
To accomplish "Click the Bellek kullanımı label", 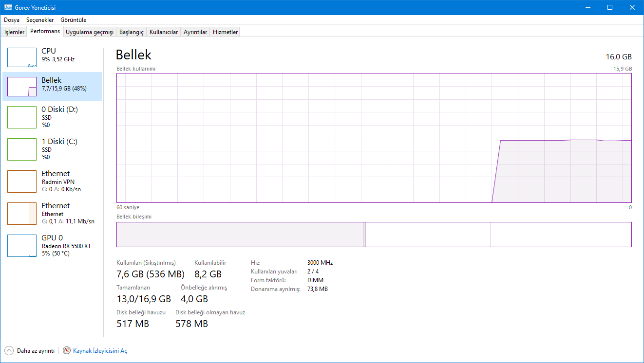I will point(136,69).
